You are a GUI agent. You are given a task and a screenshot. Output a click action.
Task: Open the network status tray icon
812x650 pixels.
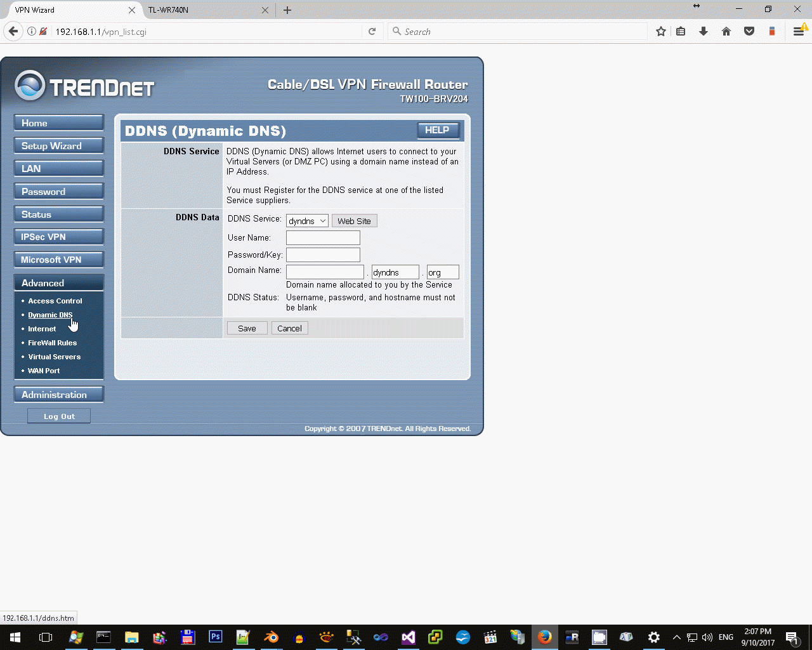click(x=692, y=637)
